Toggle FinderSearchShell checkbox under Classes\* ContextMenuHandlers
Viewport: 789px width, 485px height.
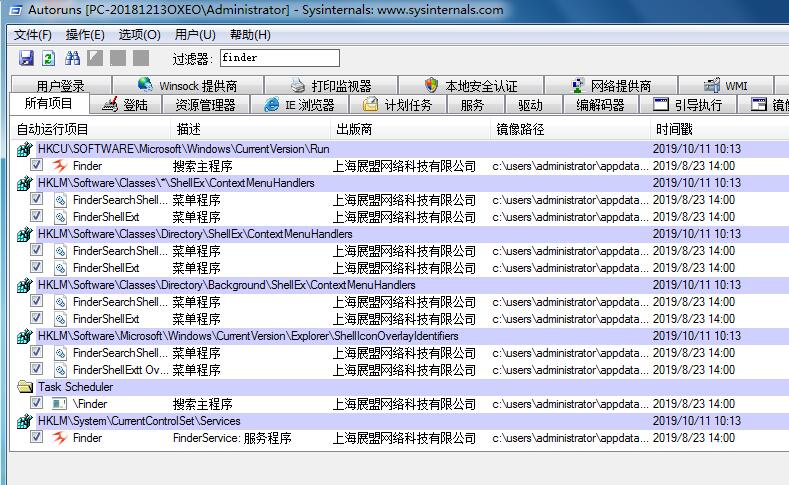point(36,199)
